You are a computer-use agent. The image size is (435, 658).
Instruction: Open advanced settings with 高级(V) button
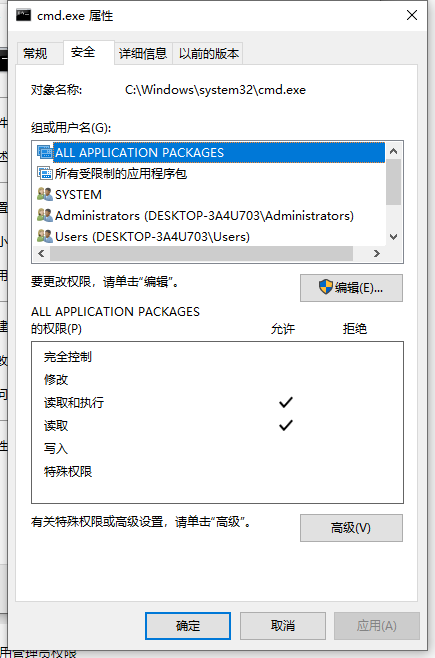(351, 527)
